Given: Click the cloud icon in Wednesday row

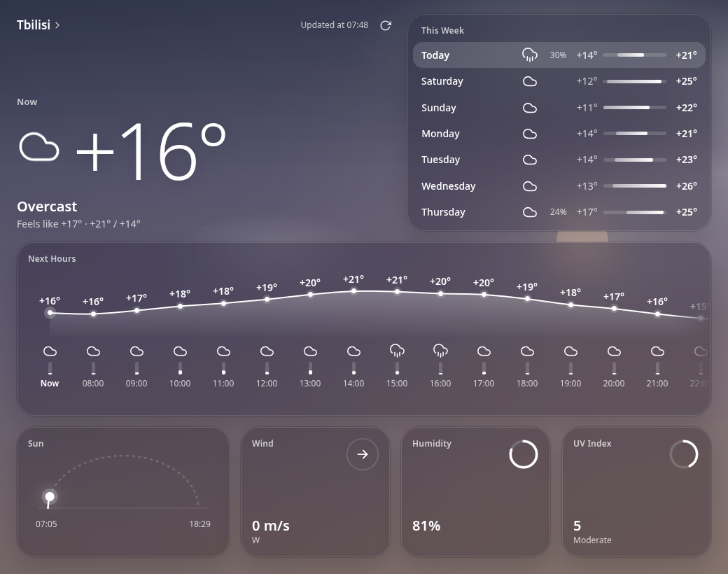Looking at the screenshot, I should (x=530, y=186).
